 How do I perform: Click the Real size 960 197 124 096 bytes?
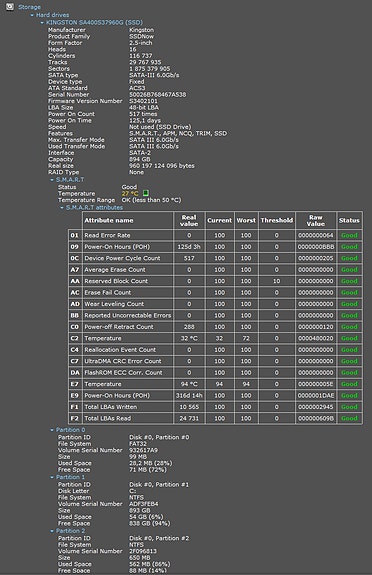[162, 166]
